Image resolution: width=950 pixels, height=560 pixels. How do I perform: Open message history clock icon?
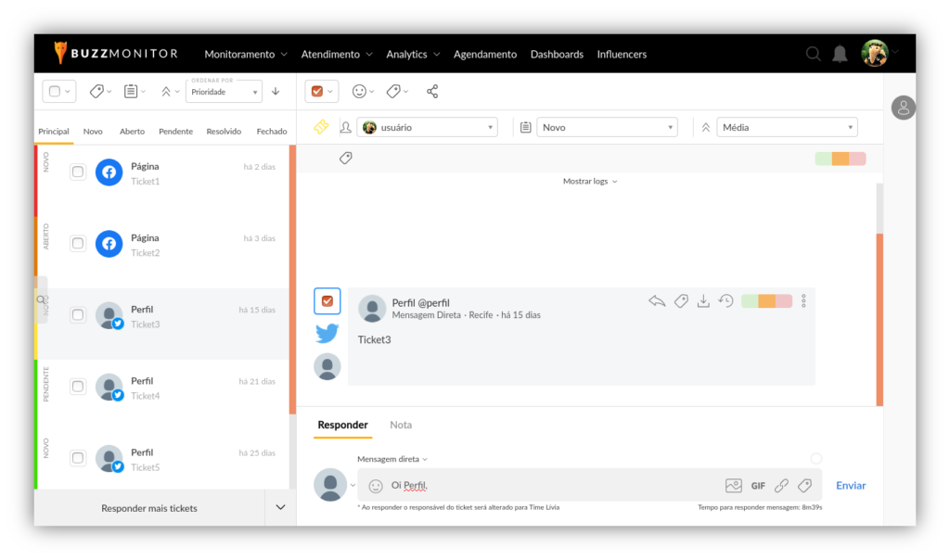click(725, 301)
